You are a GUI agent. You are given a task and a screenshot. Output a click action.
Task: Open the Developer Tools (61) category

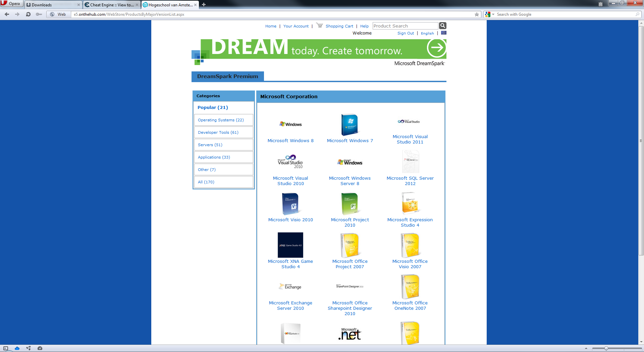tap(218, 132)
